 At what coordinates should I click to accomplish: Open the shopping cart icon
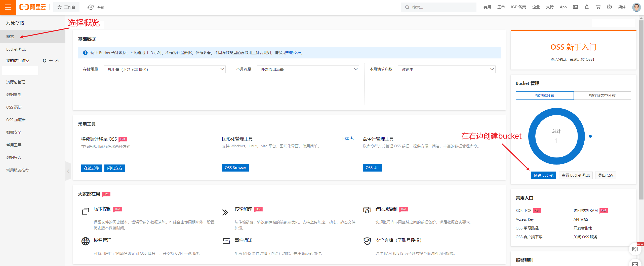[x=598, y=7]
